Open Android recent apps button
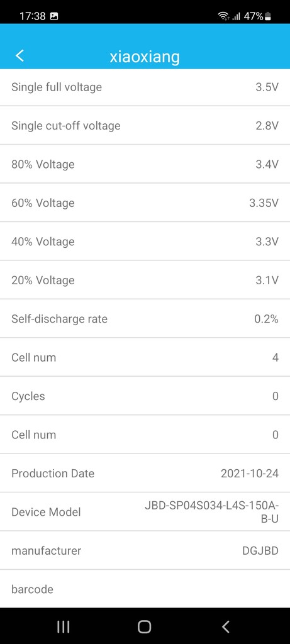 point(63,626)
